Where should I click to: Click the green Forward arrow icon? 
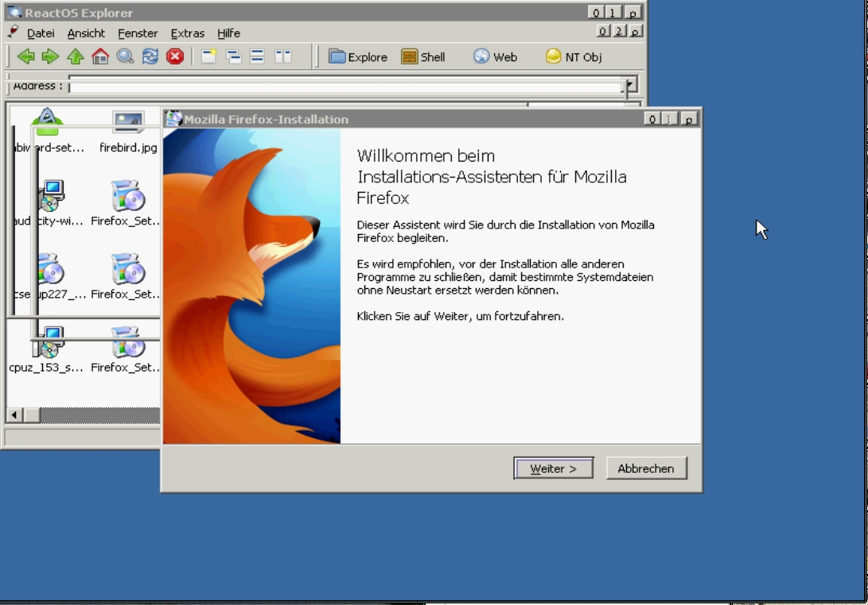tap(50, 57)
